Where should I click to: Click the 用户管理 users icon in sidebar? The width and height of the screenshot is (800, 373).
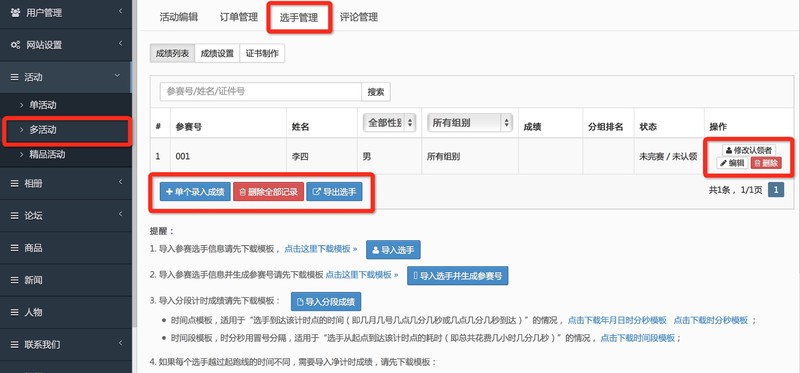pos(15,12)
